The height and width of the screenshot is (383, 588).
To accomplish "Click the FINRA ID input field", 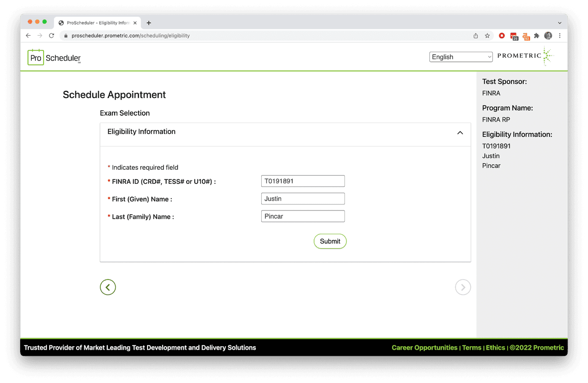I will [x=303, y=181].
